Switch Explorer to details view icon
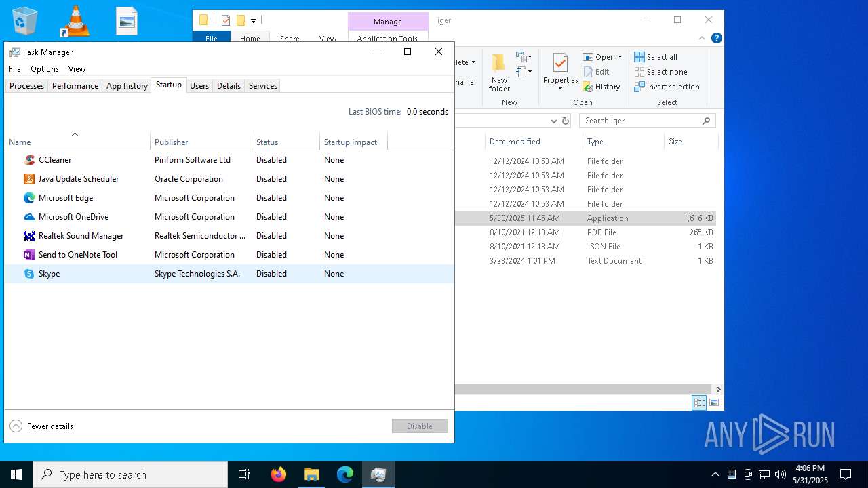The image size is (868, 488). click(x=699, y=403)
